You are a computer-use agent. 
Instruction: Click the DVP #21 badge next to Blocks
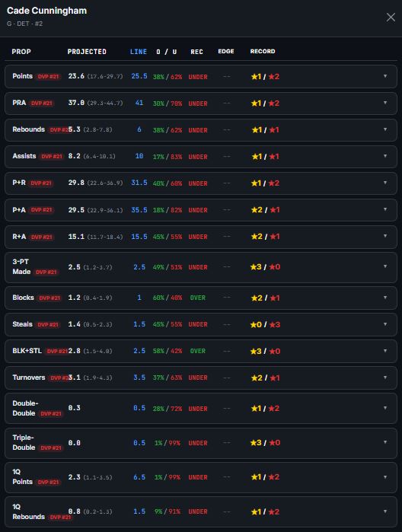coord(49,298)
